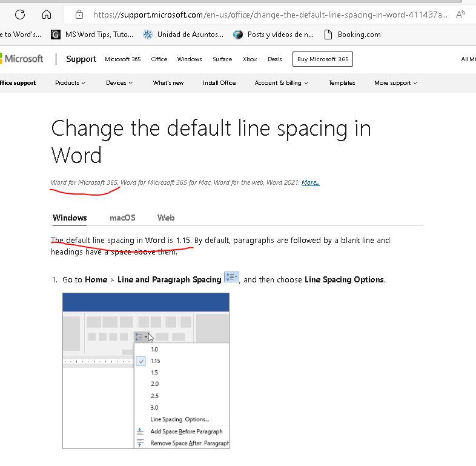The image size is (476, 466).
Task: Click the Microsoft logo
Action: pos(22,59)
